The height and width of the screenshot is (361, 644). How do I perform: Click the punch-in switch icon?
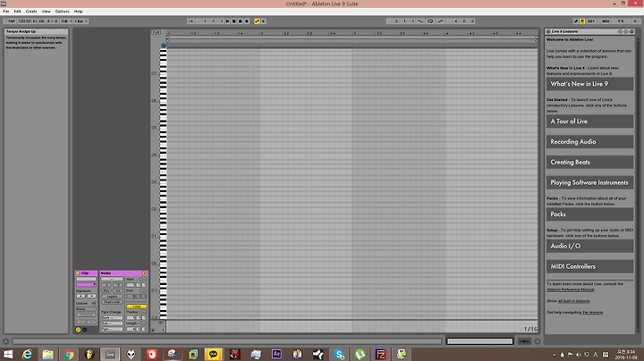[420, 21]
